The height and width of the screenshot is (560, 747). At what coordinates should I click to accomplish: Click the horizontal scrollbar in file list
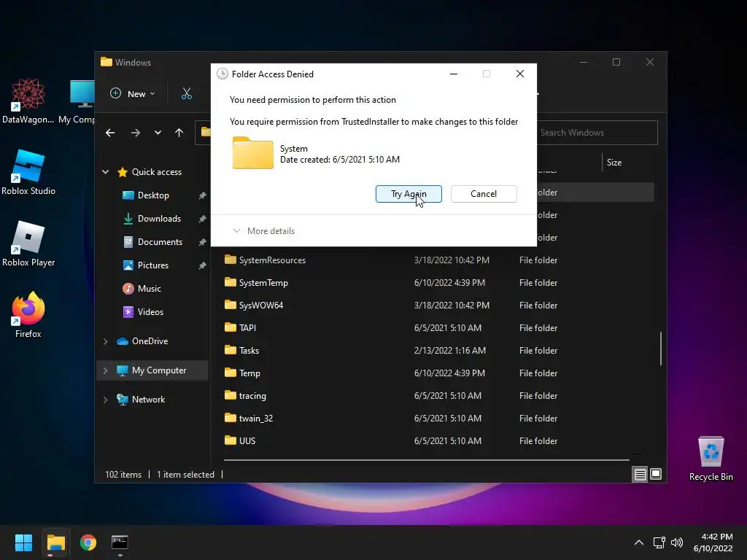[x=426, y=460]
